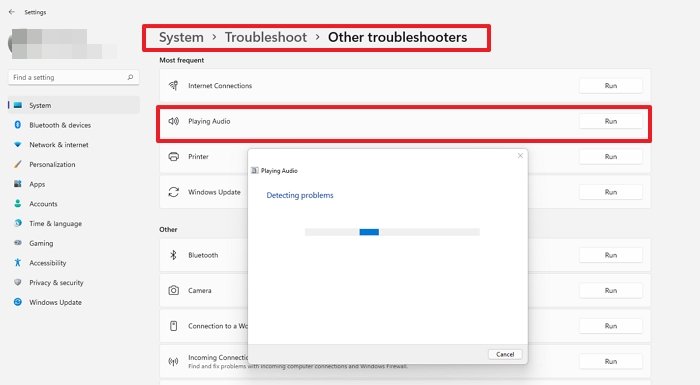Click the Windows Update refresh arrows icon

(173, 192)
